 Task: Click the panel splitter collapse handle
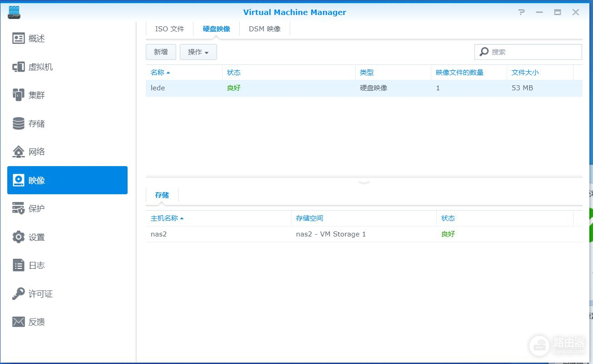364,182
